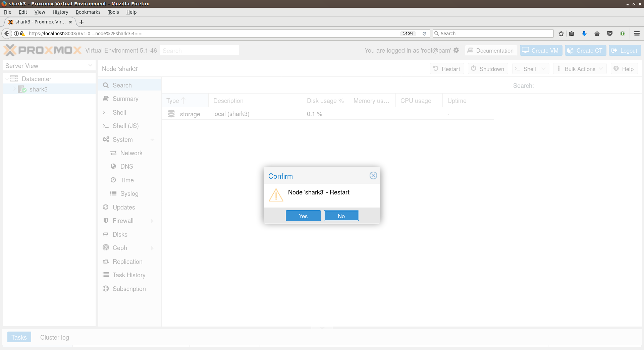Expand the shark3 tree node arrow
The image size is (644, 350).
point(14,89)
